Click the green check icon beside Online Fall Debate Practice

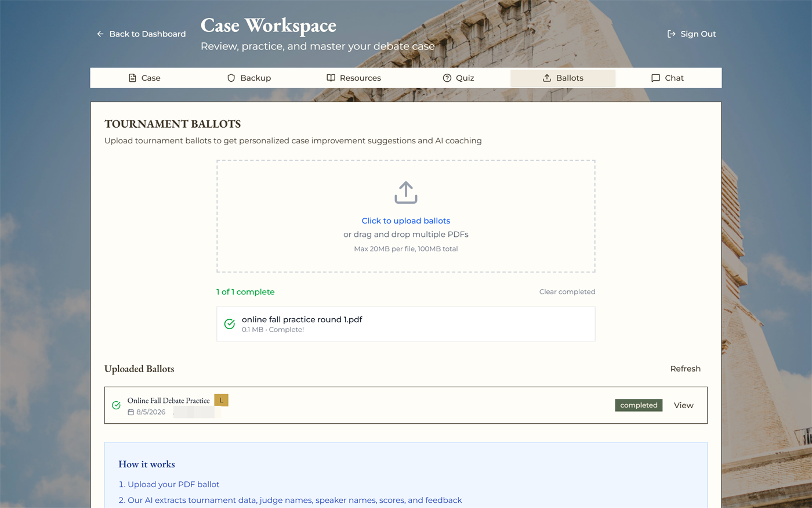point(116,405)
